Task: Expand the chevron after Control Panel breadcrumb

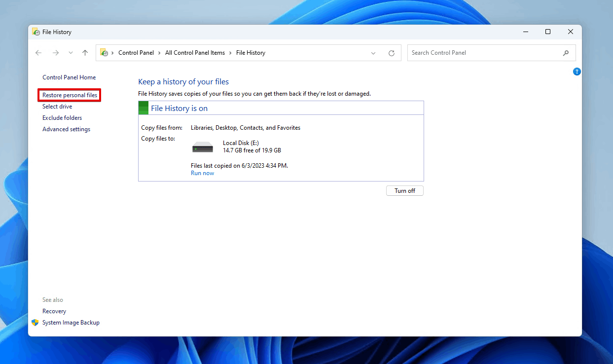Action: click(x=159, y=53)
